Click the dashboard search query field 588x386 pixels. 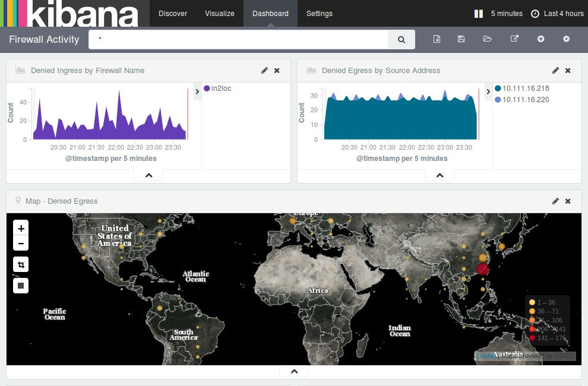click(x=238, y=40)
